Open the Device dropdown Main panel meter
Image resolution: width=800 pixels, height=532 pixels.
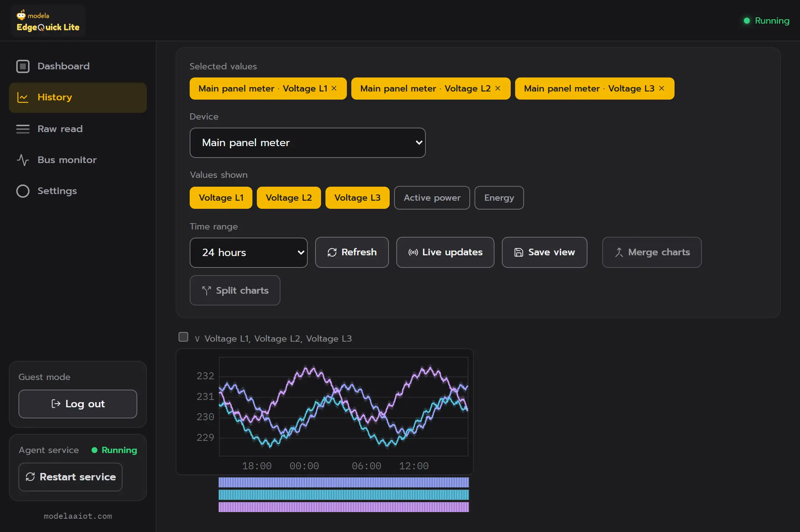click(x=308, y=143)
